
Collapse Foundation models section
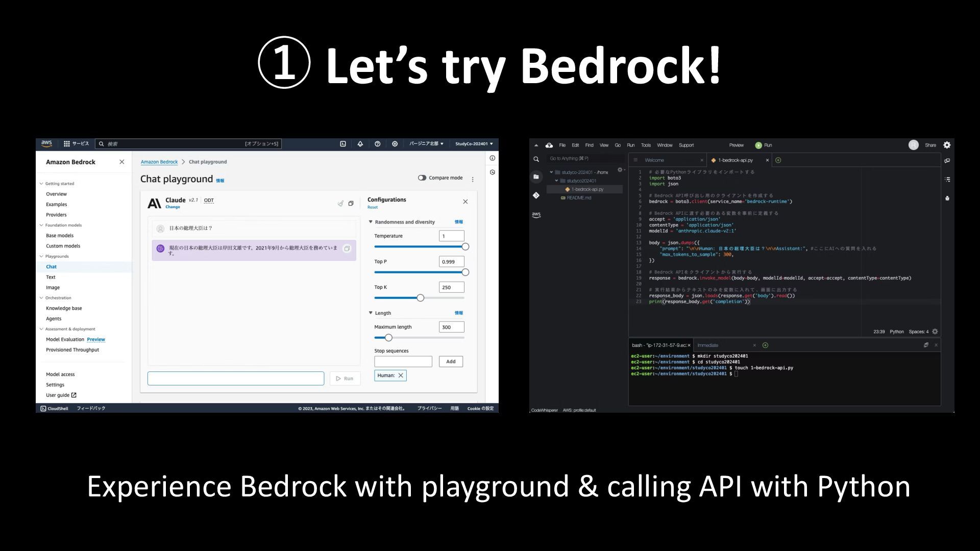pyautogui.click(x=41, y=225)
